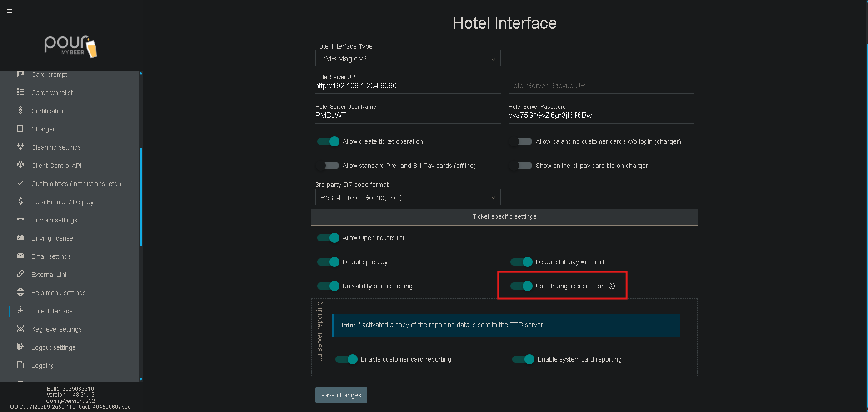
Task: Click info icon beside driving license scan
Action: (x=612, y=286)
